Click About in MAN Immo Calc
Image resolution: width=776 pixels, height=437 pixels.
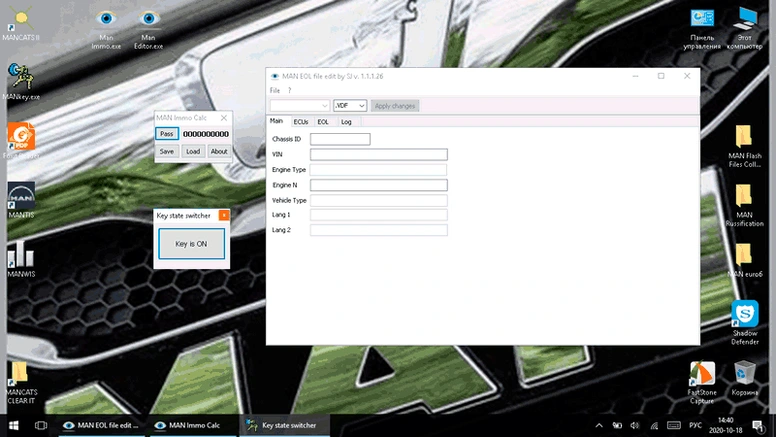(x=219, y=151)
